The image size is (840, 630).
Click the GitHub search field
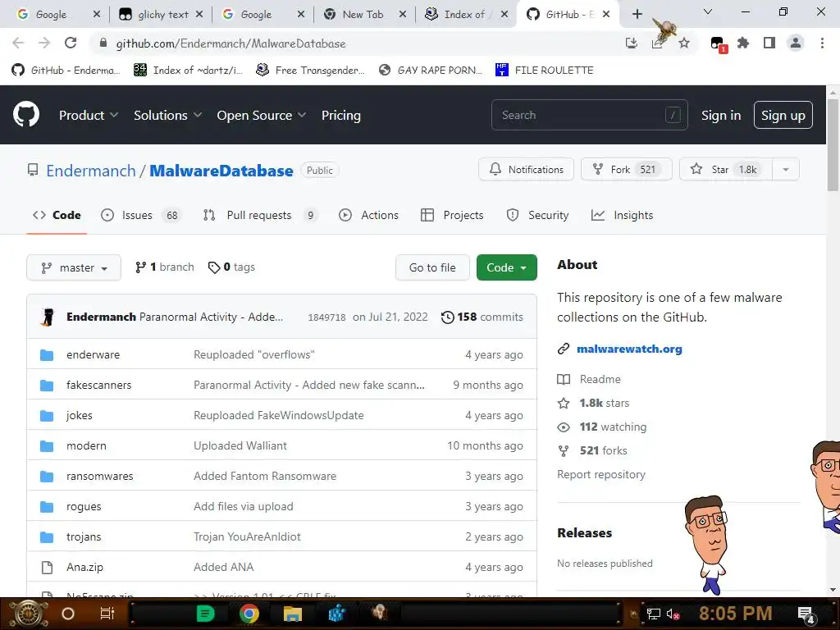pos(589,115)
